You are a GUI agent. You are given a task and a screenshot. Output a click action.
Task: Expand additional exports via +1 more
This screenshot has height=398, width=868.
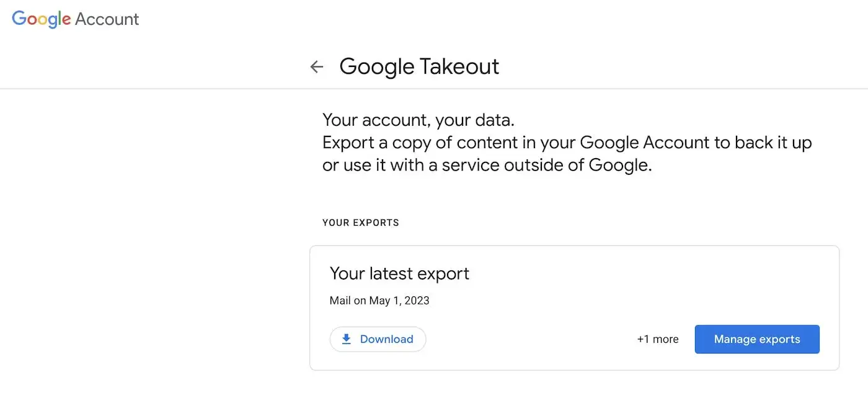tap(657, 339)
